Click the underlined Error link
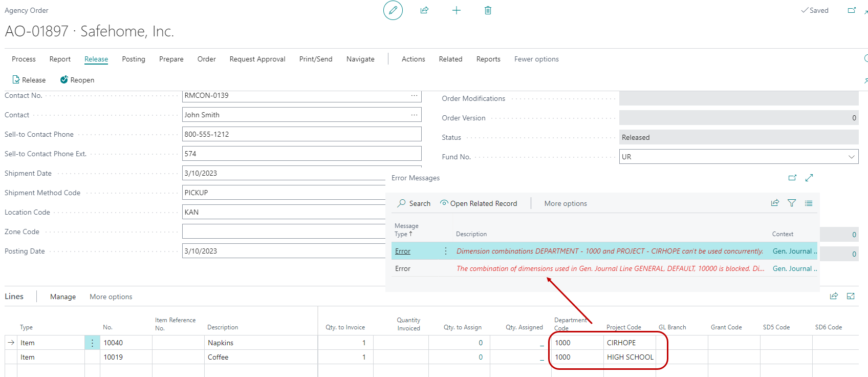 [x=403, y=251]
